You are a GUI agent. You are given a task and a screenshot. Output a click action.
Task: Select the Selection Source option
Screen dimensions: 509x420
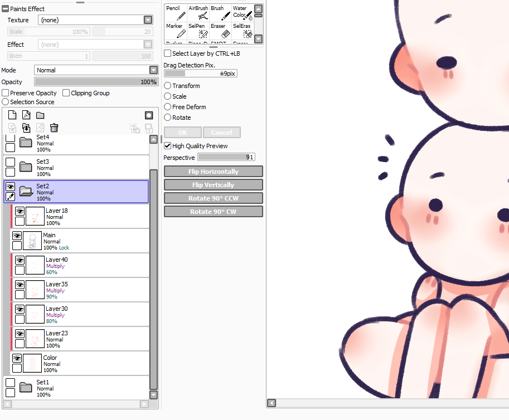click(5, 102)
